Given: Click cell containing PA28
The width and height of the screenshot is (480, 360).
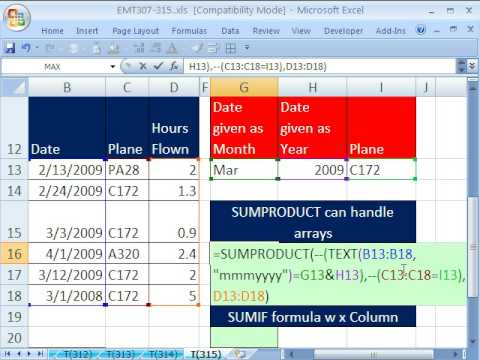Looking at the screenshot, I should 127,170.
